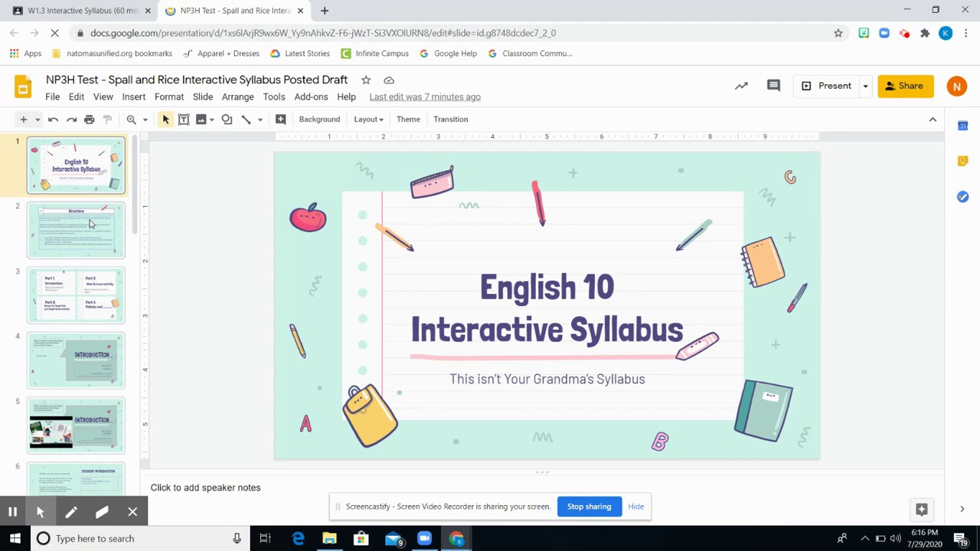This screenshot has height=551, width=980.
Task: Open Google Keep in the side panel
Action: [x=962, y=161]
